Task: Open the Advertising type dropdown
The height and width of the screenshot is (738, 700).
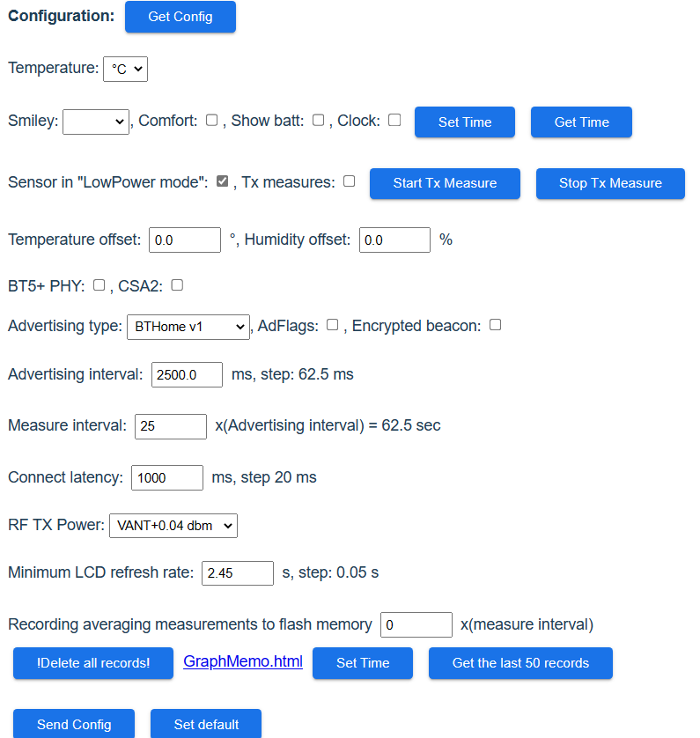Action: pos(188,327)
